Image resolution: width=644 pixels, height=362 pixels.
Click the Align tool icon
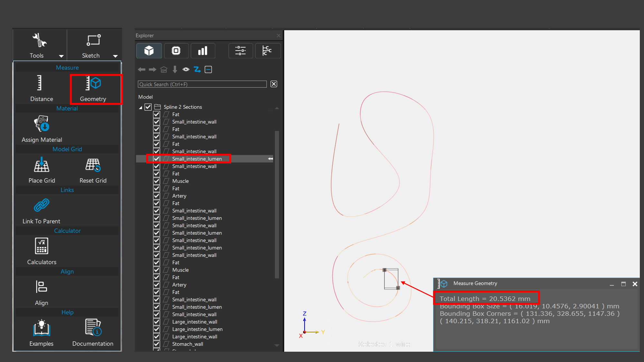click(x=42, y=287)
